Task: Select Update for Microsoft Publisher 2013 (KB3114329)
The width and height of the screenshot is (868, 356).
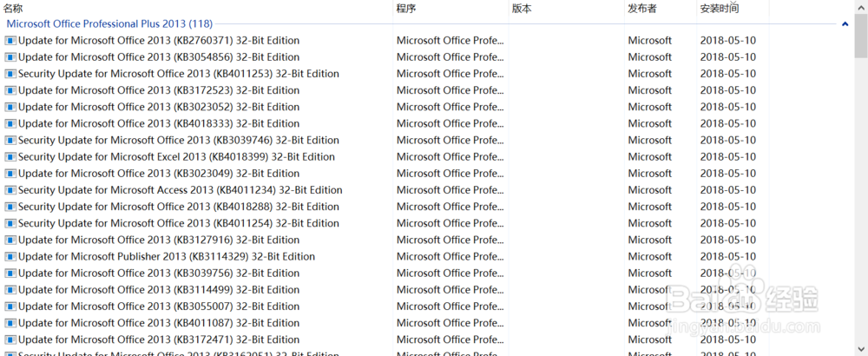Action: click(167, 256)
